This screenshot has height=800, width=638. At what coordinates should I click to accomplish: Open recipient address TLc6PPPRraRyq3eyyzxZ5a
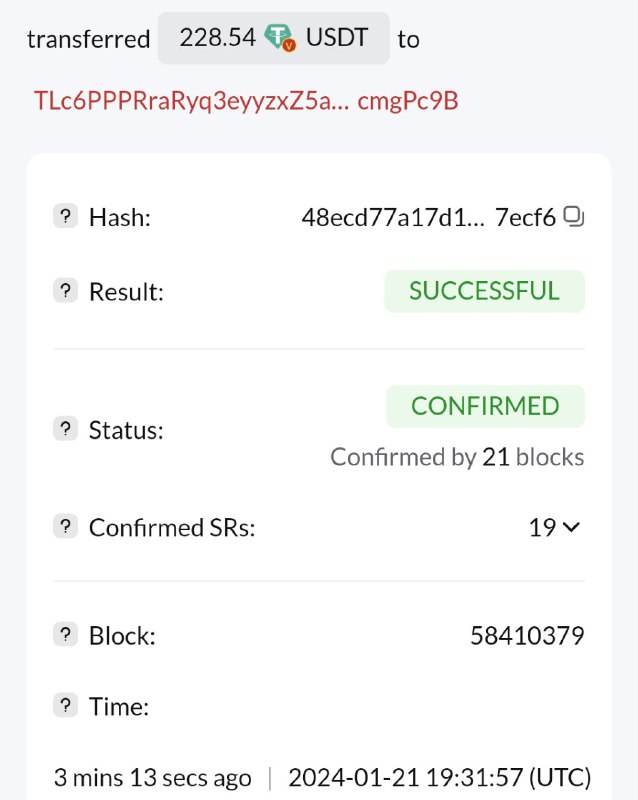click(x=246, y=101)
